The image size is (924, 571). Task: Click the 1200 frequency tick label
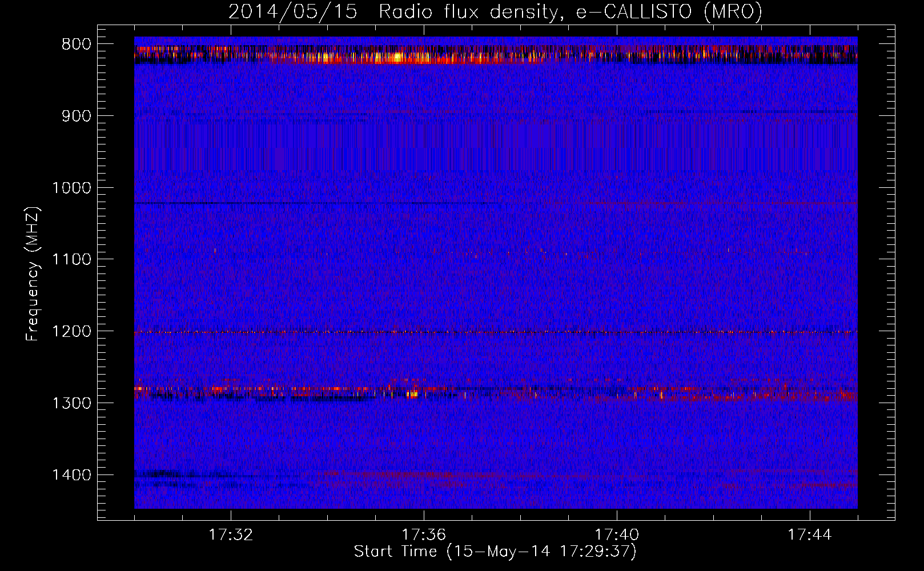pyautogui.click(x=71, y=331)
